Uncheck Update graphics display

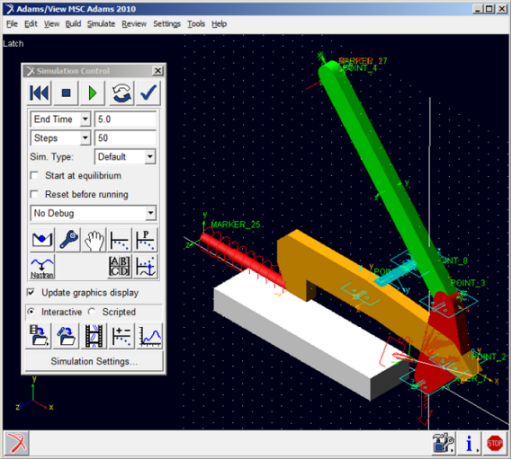click(31, 292)
